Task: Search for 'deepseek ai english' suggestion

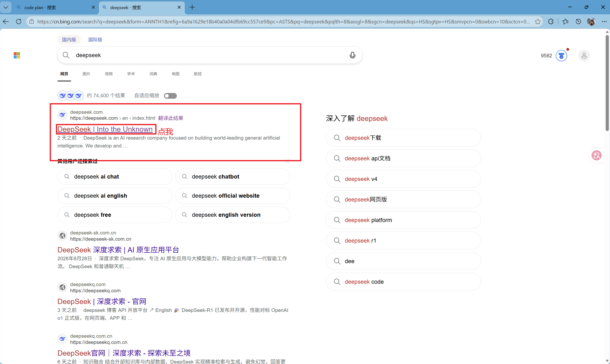Action: pos(115,196)
